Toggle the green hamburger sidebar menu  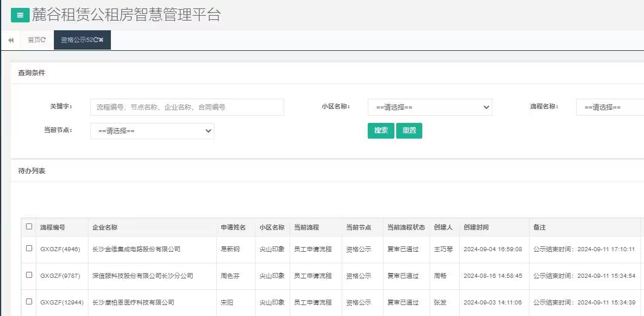pos(20,16)
